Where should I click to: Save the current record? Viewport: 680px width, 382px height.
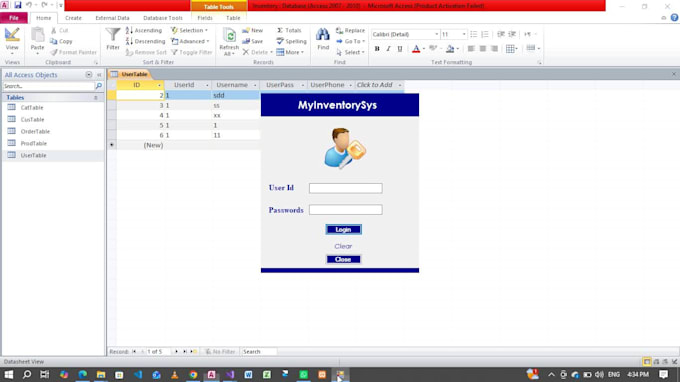click(x=252, y=41)
